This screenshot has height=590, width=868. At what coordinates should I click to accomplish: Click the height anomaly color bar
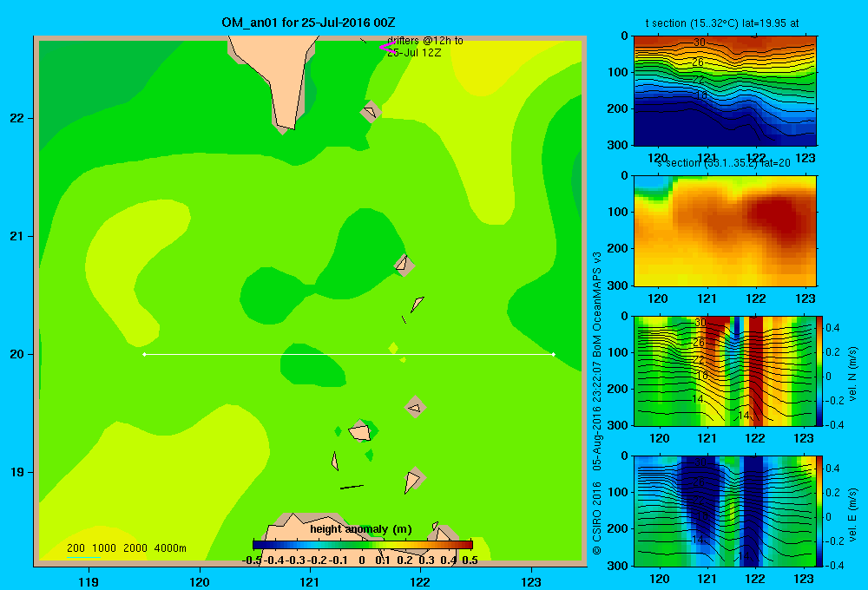[x=363, y=545]
